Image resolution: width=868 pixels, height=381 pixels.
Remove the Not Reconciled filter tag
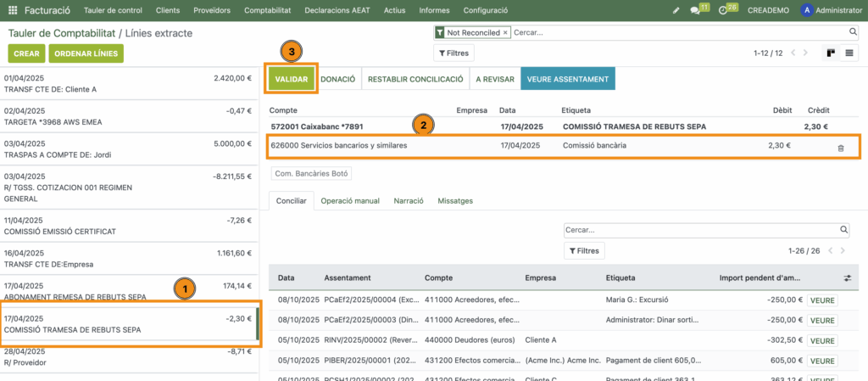pyautogui.click(x=505, y=32)
